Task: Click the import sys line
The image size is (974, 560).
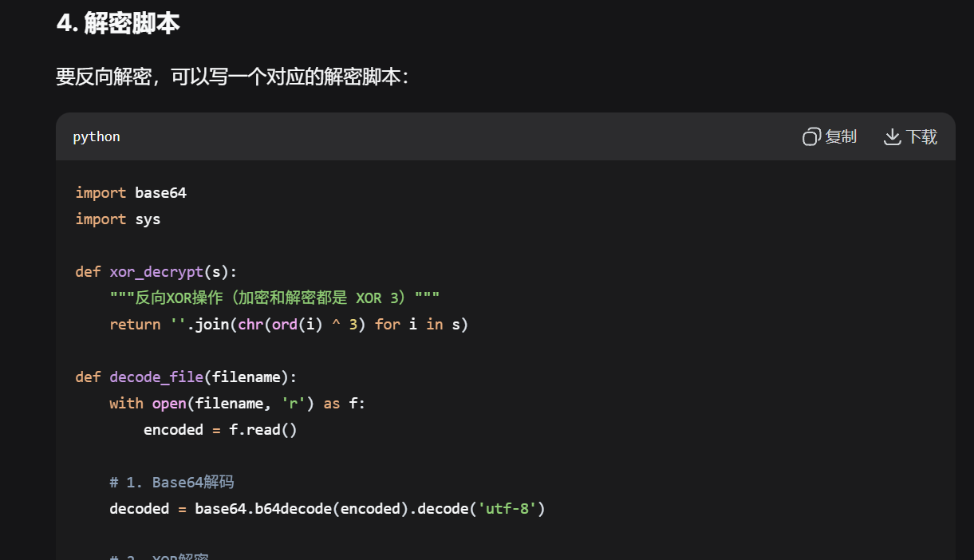Action: [117, 219]
